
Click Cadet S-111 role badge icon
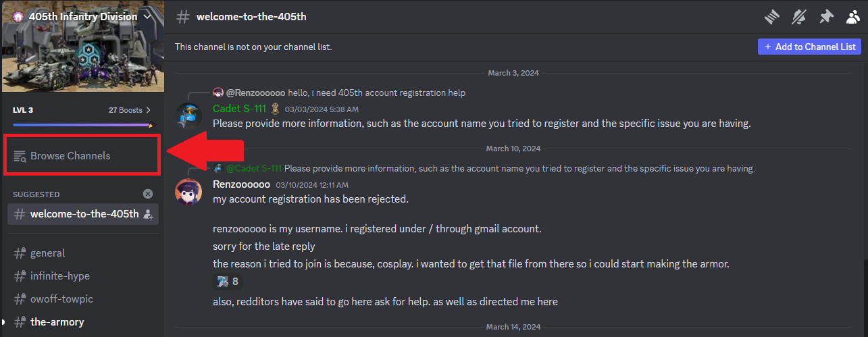click(x=276, y=108)
